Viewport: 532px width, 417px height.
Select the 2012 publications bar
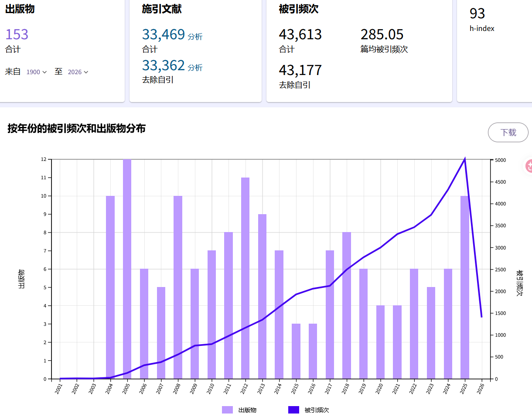tap(245, 278)
